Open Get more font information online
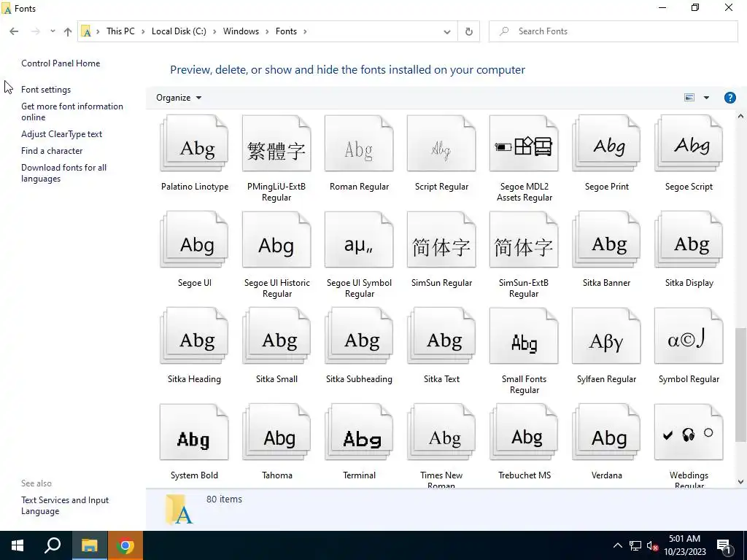 [72, 112]
